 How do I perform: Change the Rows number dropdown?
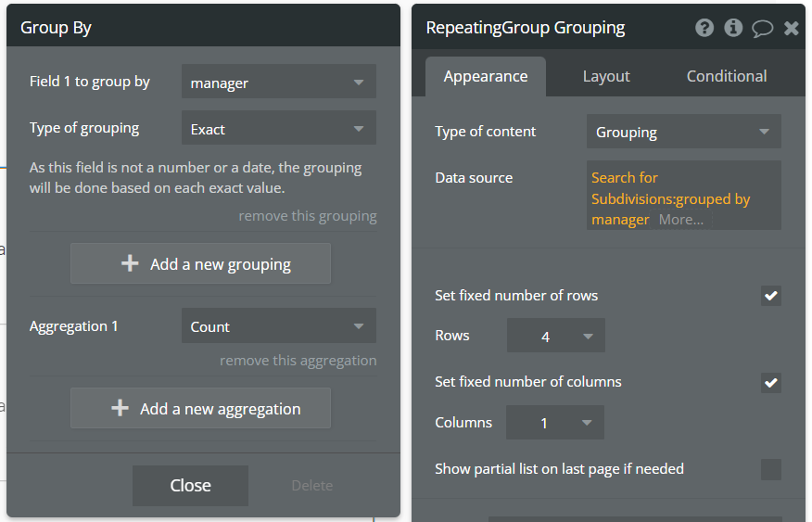555,336
